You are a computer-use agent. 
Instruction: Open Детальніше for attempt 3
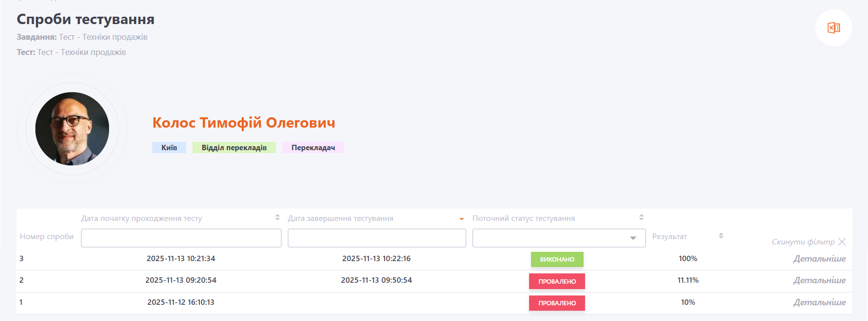(x=819, y=259)
